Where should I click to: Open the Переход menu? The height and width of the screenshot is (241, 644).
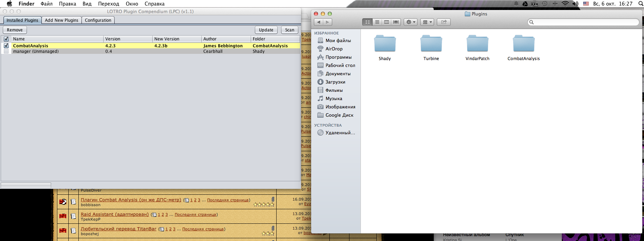pyautogui.click(x=108, y=4)
